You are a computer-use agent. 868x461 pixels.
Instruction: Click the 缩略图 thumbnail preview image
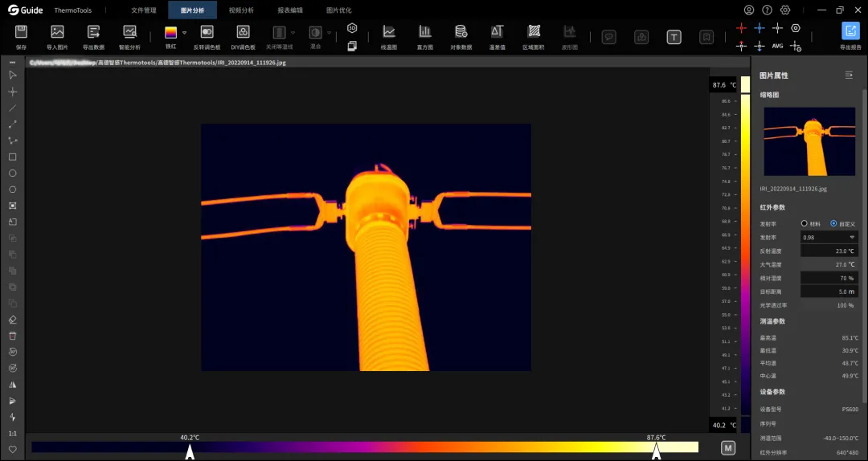(809, 141)
